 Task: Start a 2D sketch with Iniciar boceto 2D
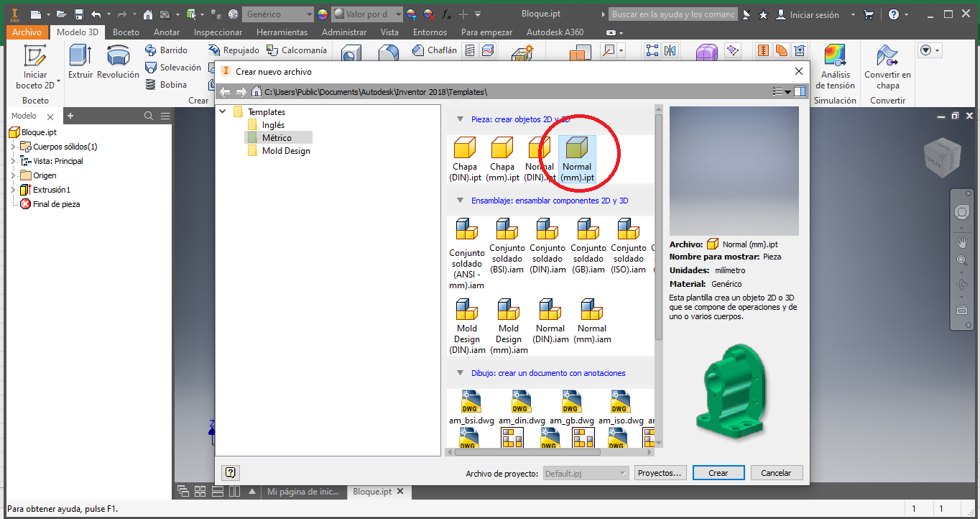[35, 68]
